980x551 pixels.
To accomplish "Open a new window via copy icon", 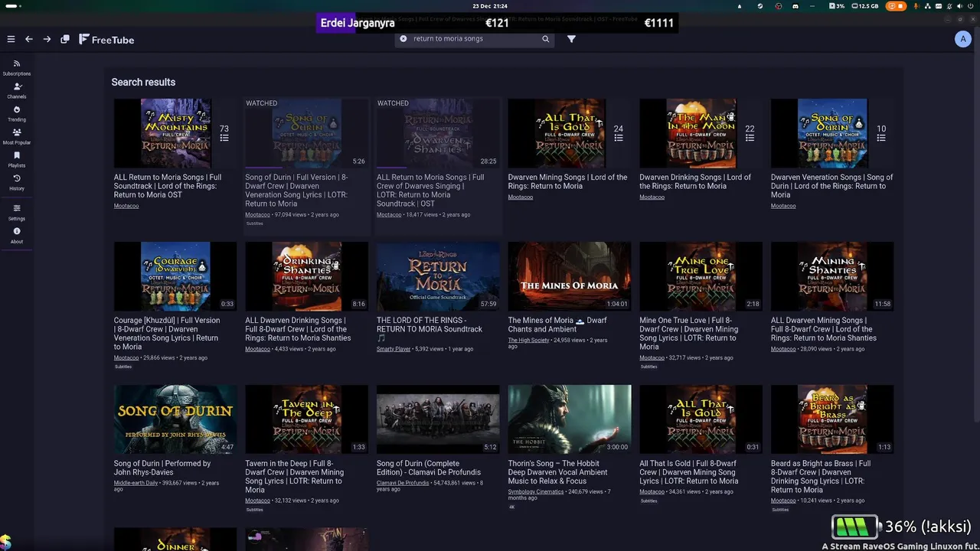I will [65, 39].
